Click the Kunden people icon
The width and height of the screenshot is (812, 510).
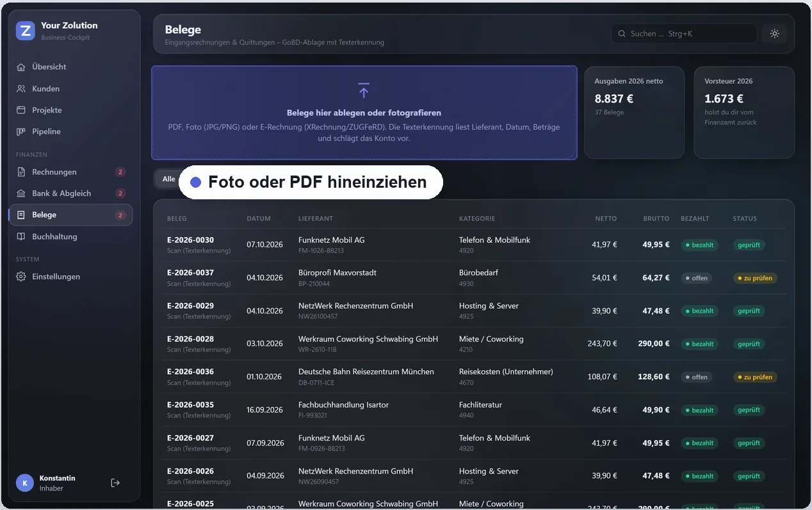click(x=21, y=89)
